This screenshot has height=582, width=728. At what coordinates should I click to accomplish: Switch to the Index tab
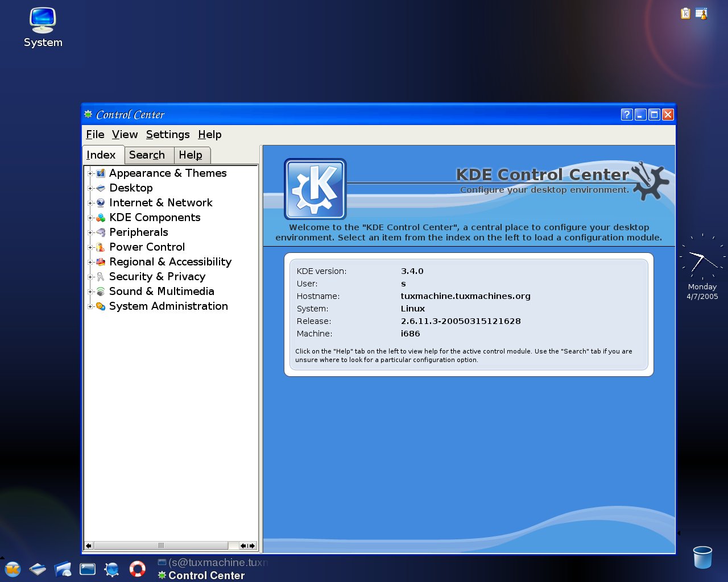coord(103,155)
